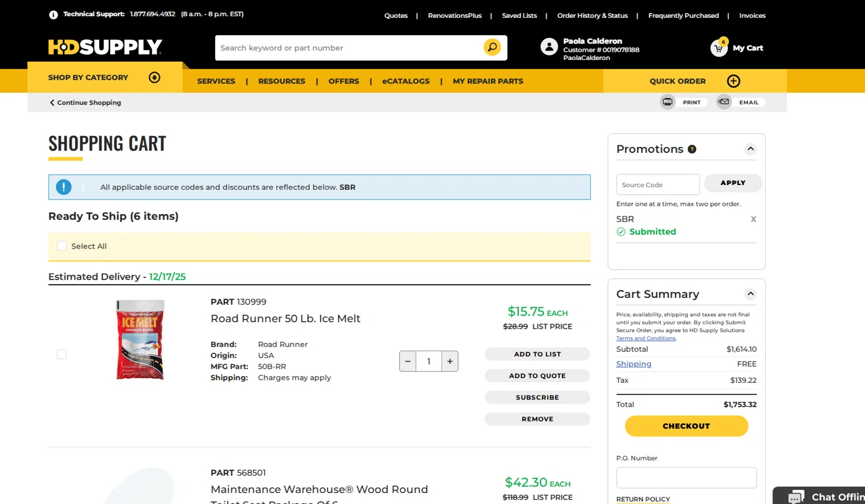Open the Return Policy link
Image resolution: width=865 pixels, height=504 pixels.
[x=643, y=499]
